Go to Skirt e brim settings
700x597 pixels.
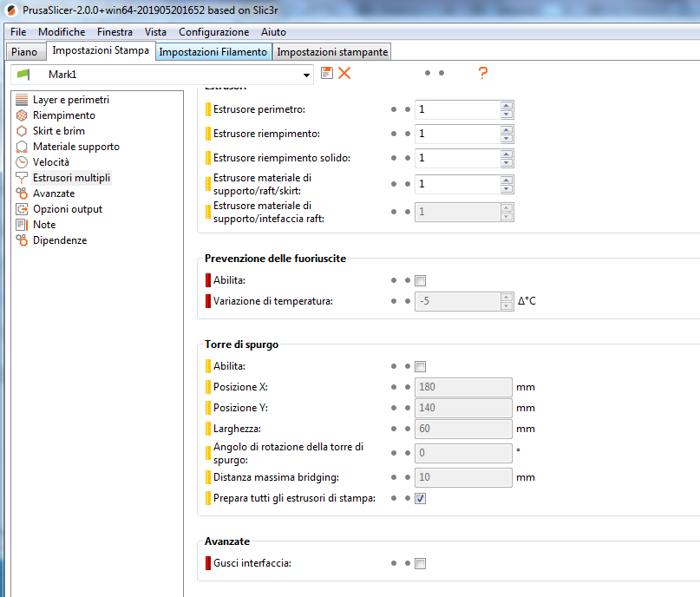tap(58, 131)
